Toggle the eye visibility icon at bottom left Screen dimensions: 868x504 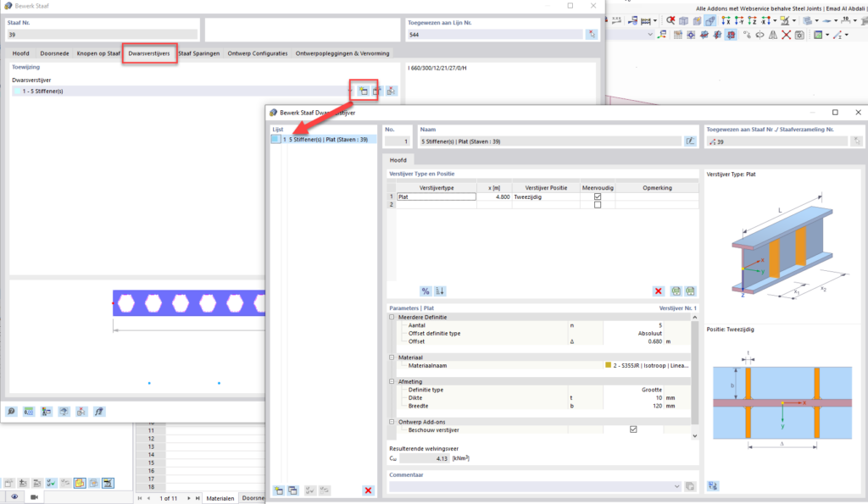click(x=14, y=496)
